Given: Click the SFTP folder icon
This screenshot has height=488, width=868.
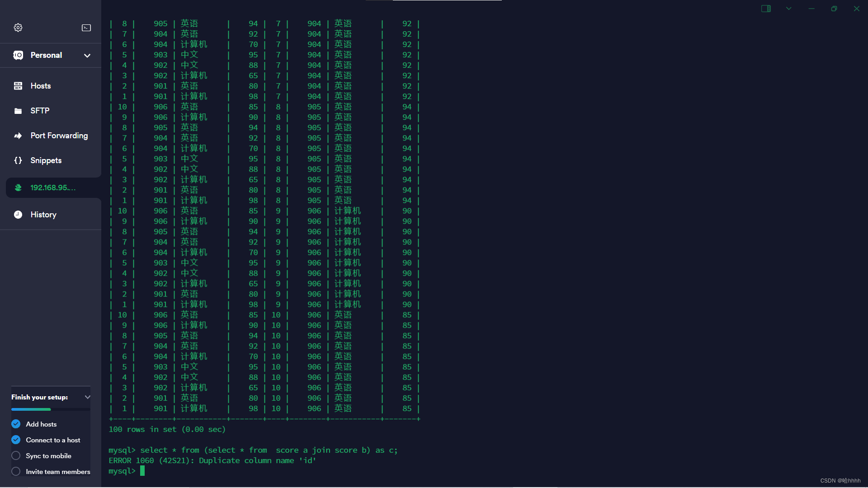Looking at the screenshot, I should 18,111.
